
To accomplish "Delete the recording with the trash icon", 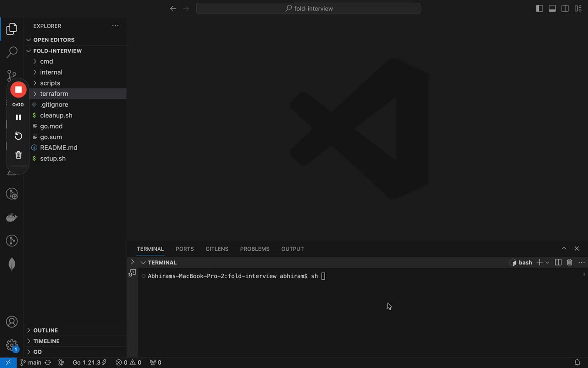I will click(x=18, y=155).
